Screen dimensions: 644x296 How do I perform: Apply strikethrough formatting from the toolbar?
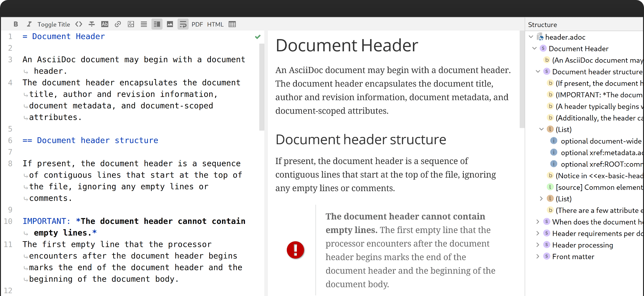click(x=92, y=24)
